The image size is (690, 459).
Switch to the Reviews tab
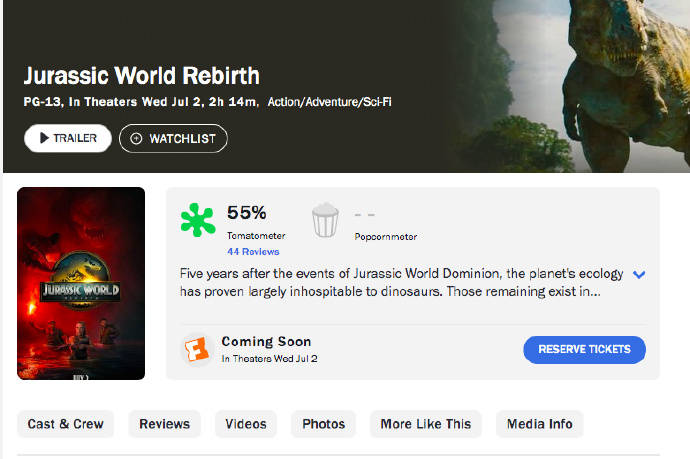click(x=165, y=424)
